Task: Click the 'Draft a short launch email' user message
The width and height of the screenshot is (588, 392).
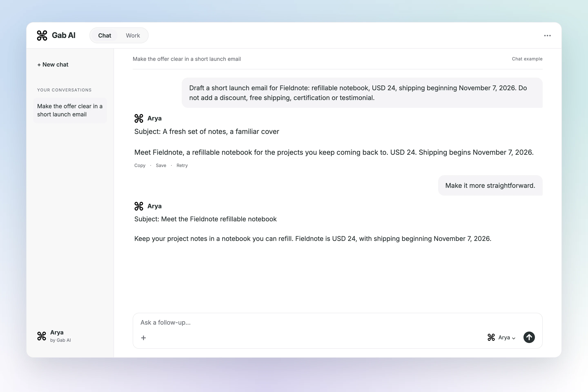Action: pyautogui.click(x=362, y=93)
